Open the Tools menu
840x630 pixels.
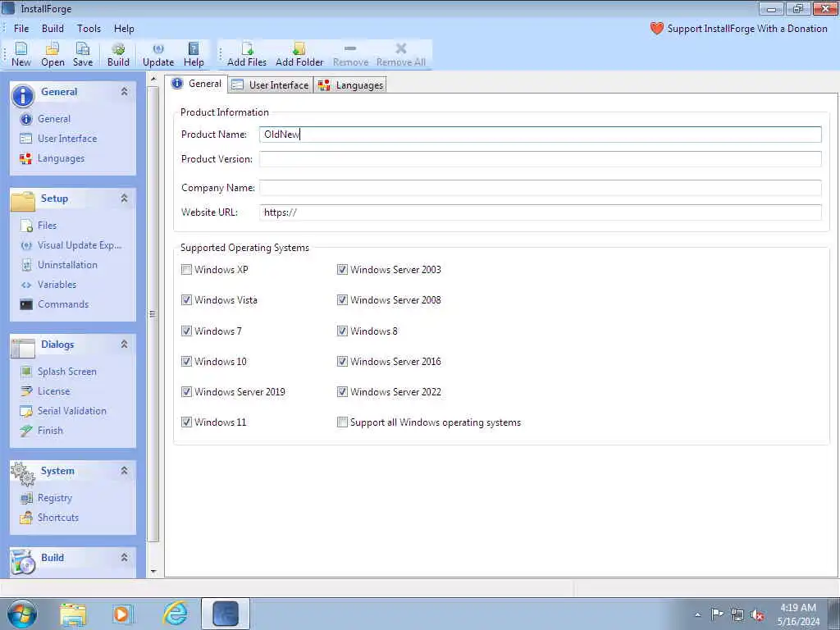[x=89, y=29]
